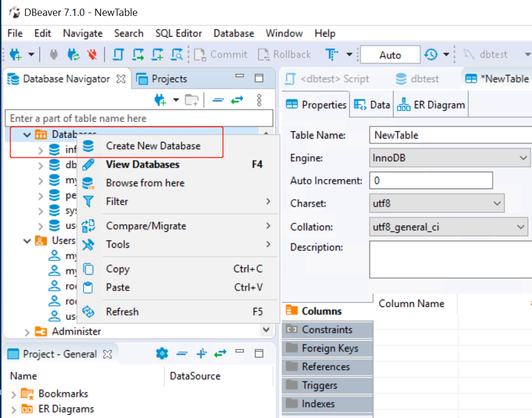Open the Charset dropdown showing utf8
532x418 pixels.
point(497,203)
